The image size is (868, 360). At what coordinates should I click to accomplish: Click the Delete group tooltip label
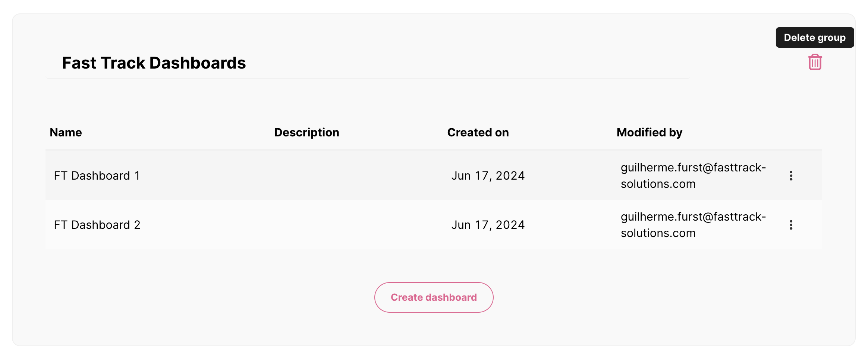tap(814, 38)
